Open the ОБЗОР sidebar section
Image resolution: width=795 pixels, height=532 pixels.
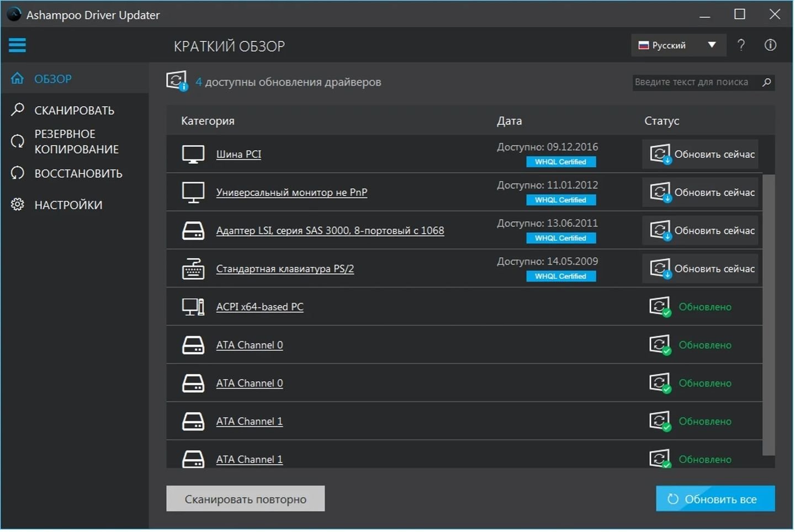(75, 79)
